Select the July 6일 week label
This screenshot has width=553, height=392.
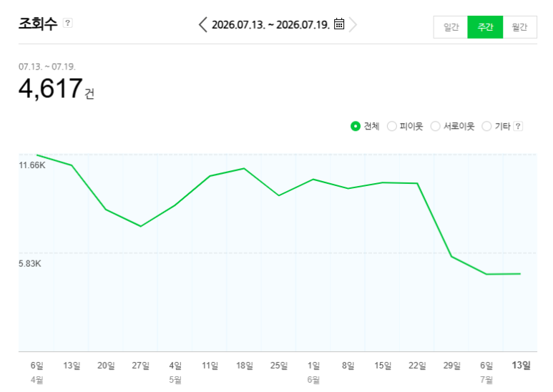click(x=486, y=366)
